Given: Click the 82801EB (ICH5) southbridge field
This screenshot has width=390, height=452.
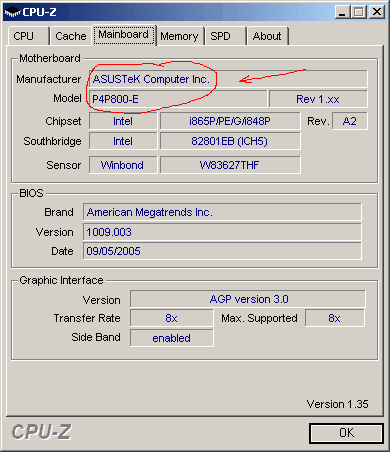Looking at the screenshot, I should (x=230, y=141).
